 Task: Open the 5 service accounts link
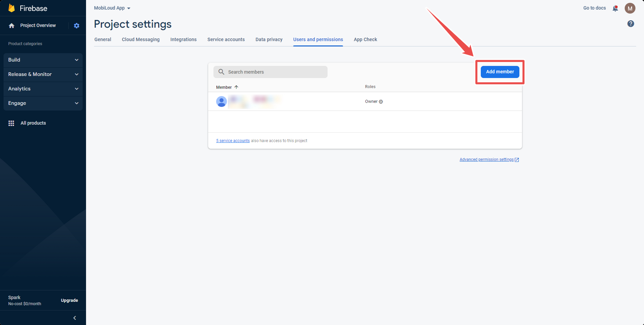click(233, 141)
